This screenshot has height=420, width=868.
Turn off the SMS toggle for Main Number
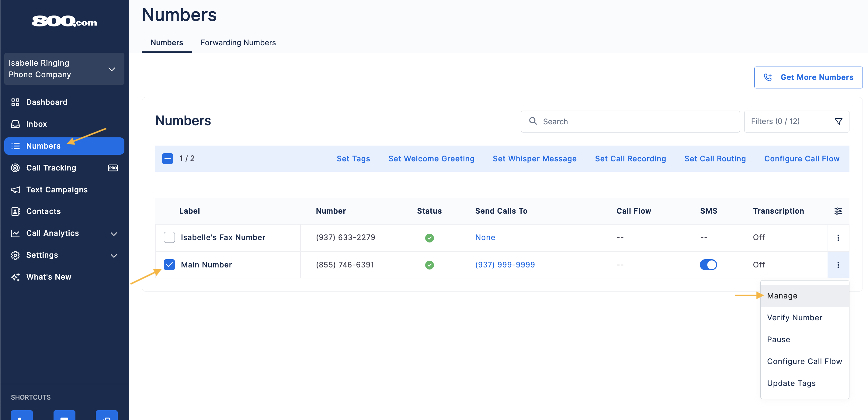[708, 265]
